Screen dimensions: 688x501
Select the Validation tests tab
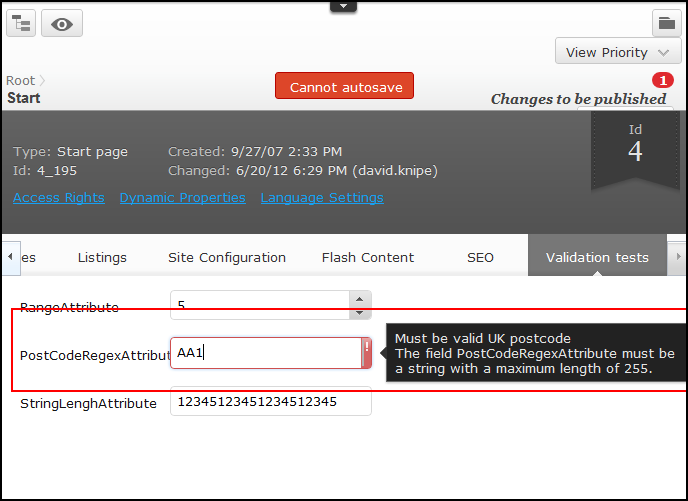click(x=597, y=256)
